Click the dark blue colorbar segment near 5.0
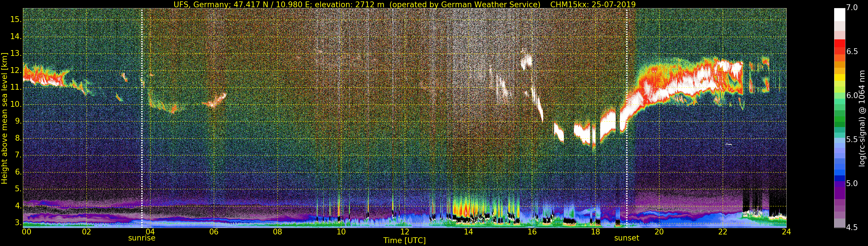 (x=839, y=178)
